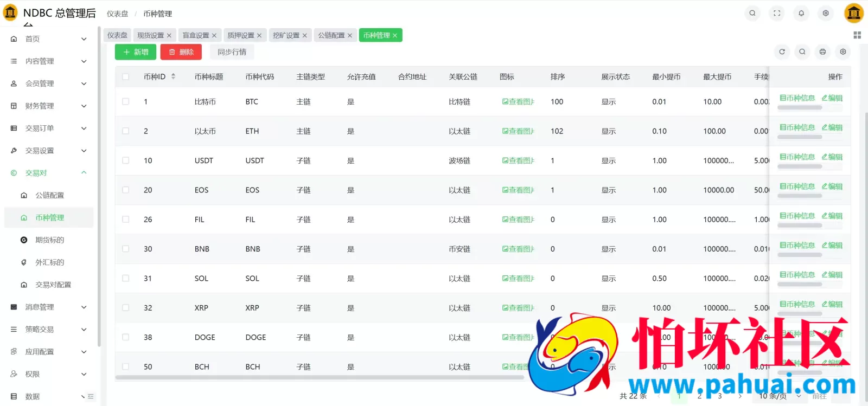Close the 现货设置 tab

[169, 36]
